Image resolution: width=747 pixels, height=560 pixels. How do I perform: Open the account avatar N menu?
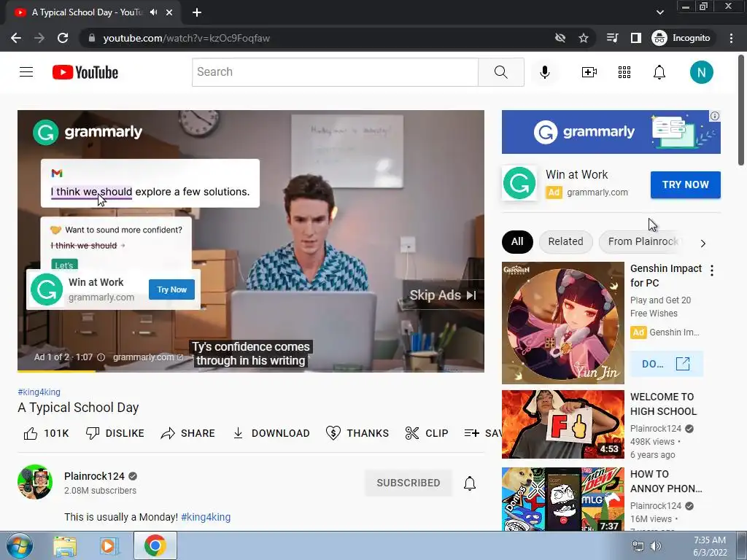pos(701,72)
